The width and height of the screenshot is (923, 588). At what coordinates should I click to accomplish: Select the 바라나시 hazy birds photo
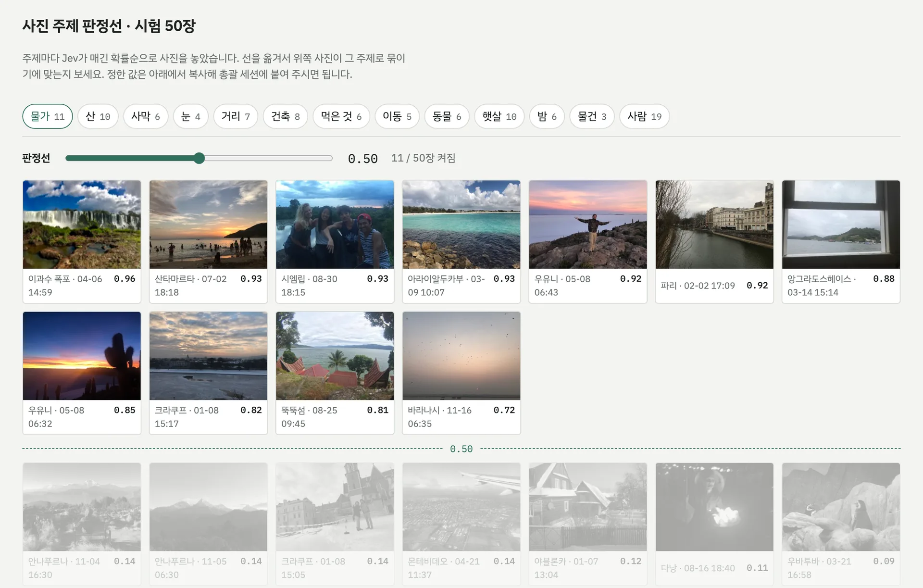point(461,356)
